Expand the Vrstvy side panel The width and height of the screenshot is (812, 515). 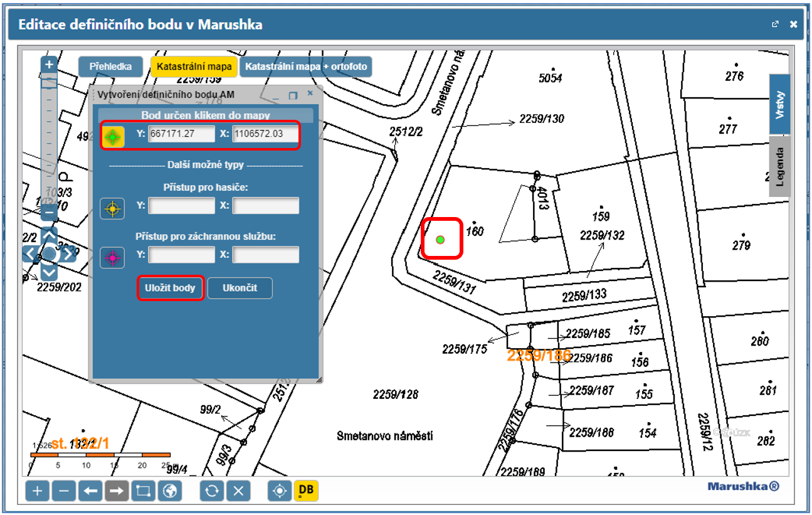[780, 104]
